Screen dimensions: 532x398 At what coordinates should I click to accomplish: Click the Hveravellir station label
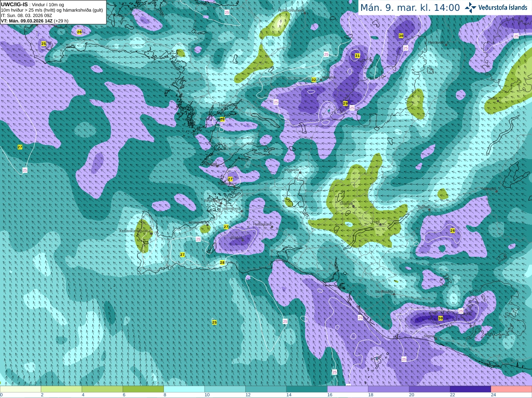tap(436, 42)
